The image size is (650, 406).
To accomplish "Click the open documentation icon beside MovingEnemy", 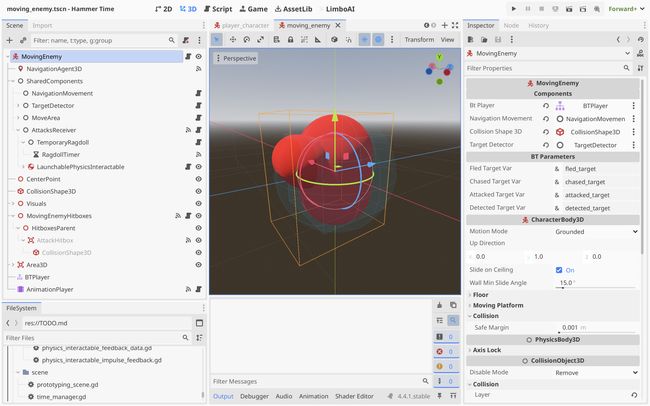I will (641, 53).
